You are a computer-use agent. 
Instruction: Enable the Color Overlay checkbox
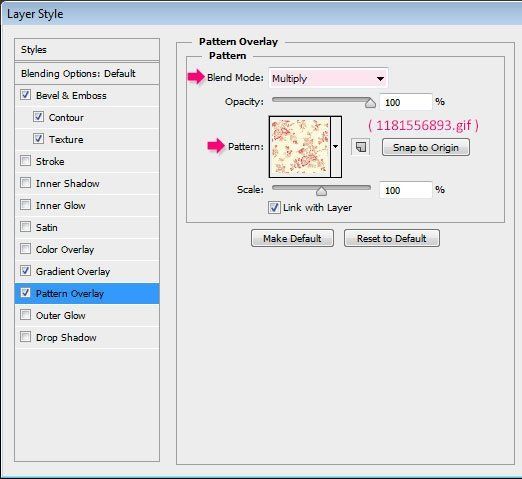click(x=25, y=249)
